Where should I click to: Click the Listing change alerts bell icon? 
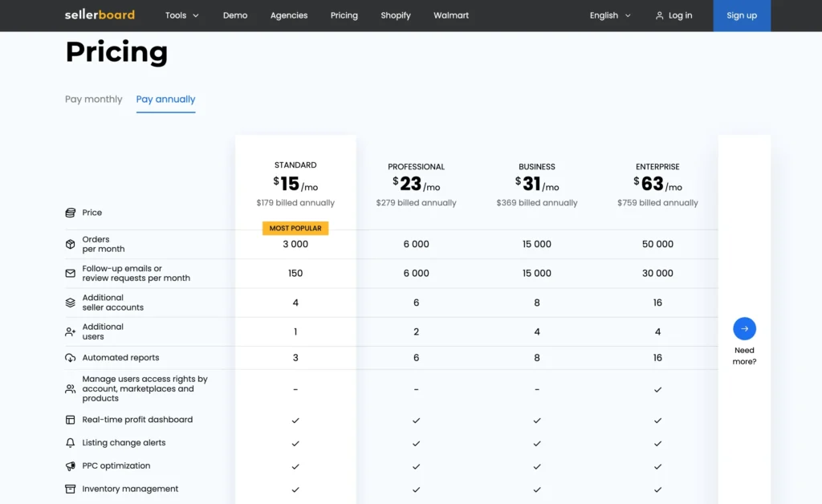click(x=71, y=443)
